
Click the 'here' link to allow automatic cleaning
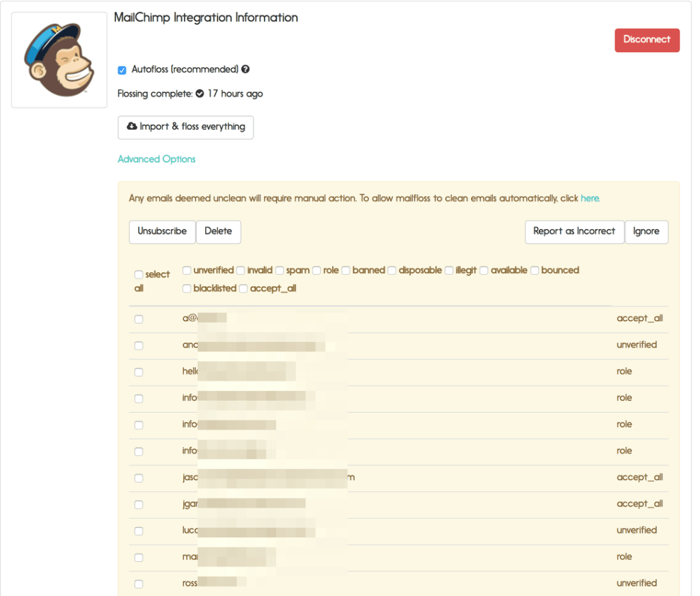tap(590, 198)
